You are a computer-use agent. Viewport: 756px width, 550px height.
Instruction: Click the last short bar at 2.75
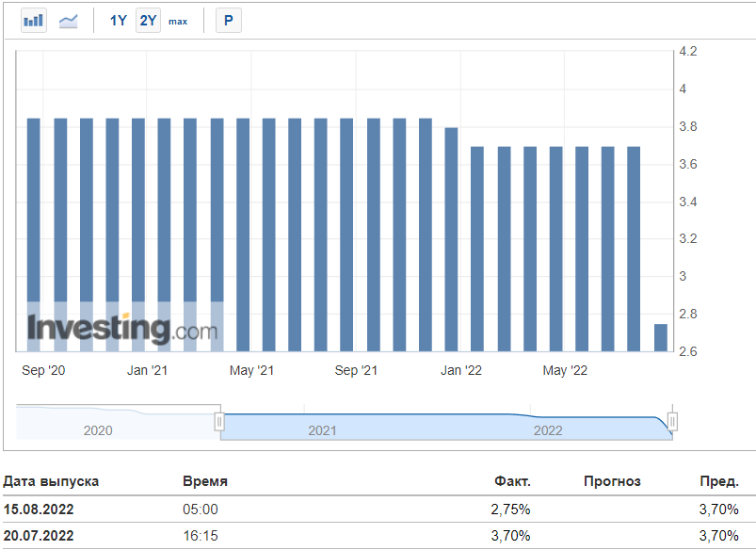660,337
